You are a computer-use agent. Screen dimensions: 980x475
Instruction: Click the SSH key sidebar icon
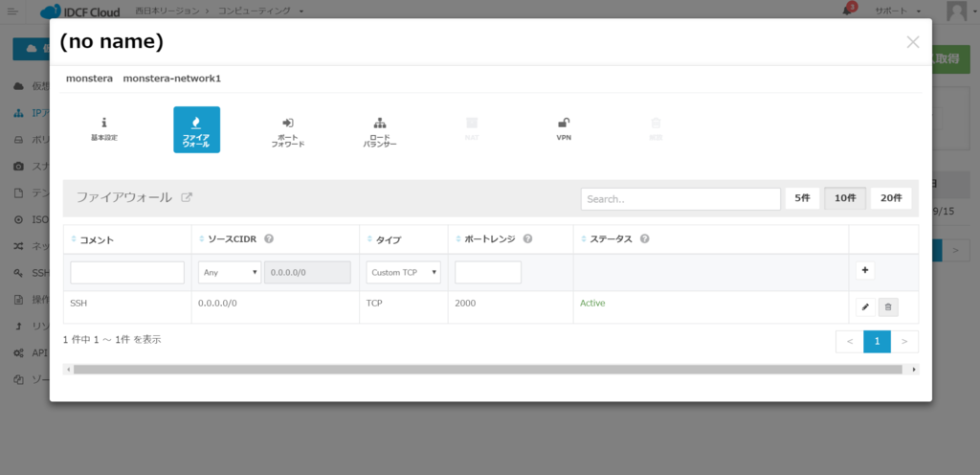pyautogui.click(x=19, y=273)
